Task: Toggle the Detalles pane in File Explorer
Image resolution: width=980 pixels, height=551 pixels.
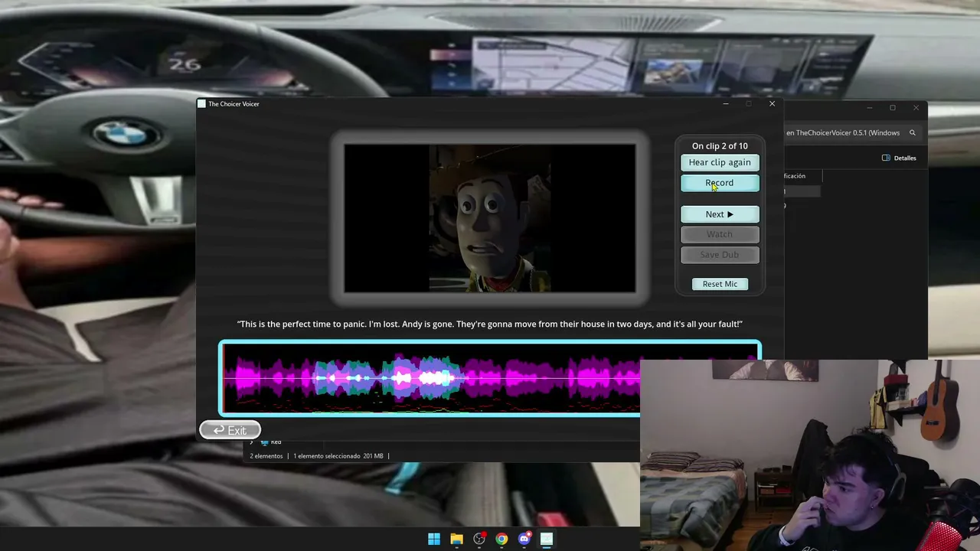Action: click(x=899, y=158)
